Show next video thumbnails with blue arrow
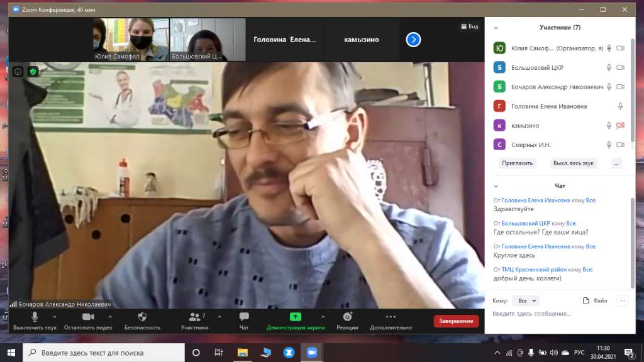Screen dimensions: 644x362 coord(413,40)
